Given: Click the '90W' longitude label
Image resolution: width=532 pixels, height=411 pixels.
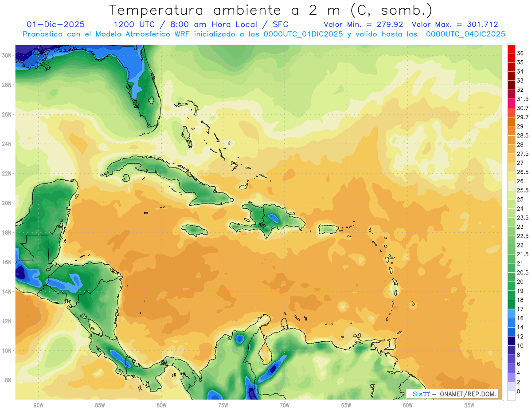Looking at the screenshot, I should [38, 405].
